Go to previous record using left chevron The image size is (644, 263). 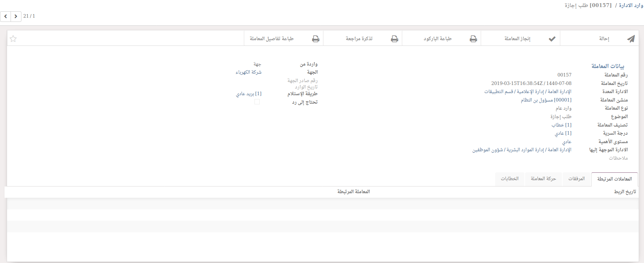point(6,16)
